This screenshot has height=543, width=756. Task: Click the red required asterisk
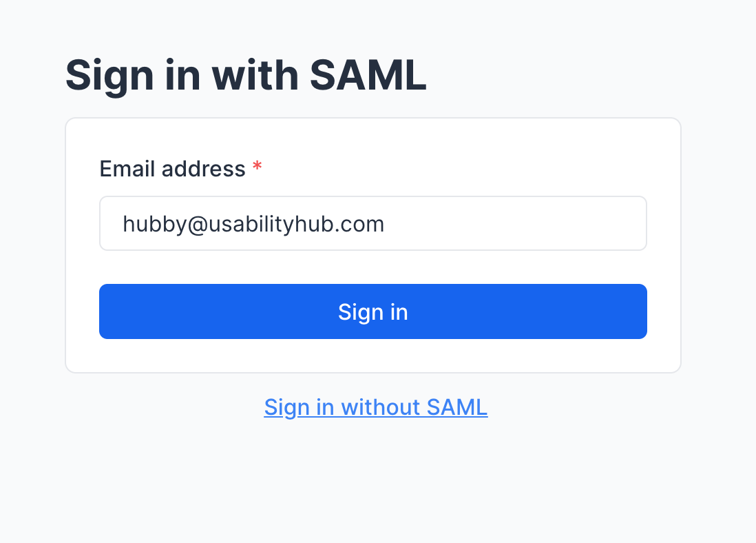[257, 168]
